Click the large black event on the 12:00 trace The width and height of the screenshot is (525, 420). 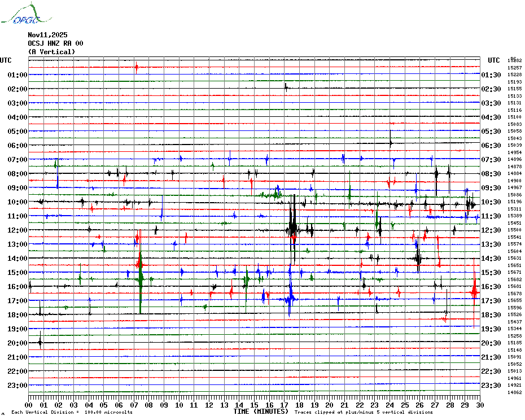coord(292,229)
